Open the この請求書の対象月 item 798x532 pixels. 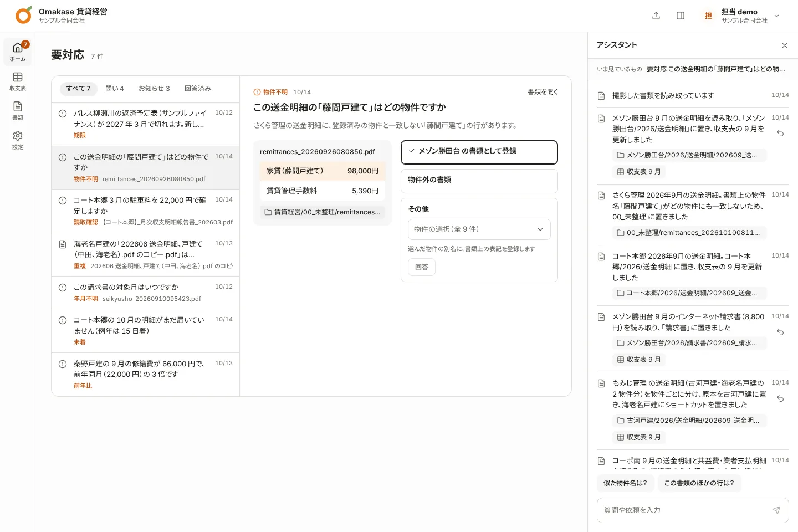tap(146, 293)
